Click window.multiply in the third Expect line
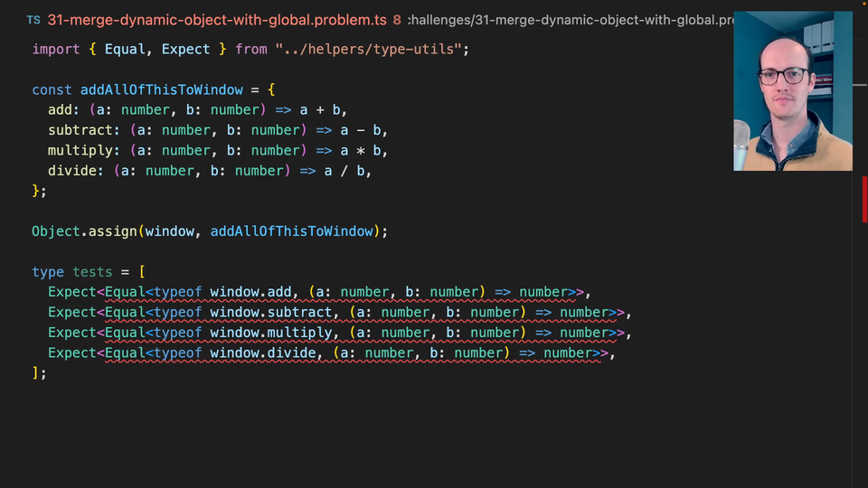This screenshot has width=868, height=488. pyautogui.click(x=271, y=333)
